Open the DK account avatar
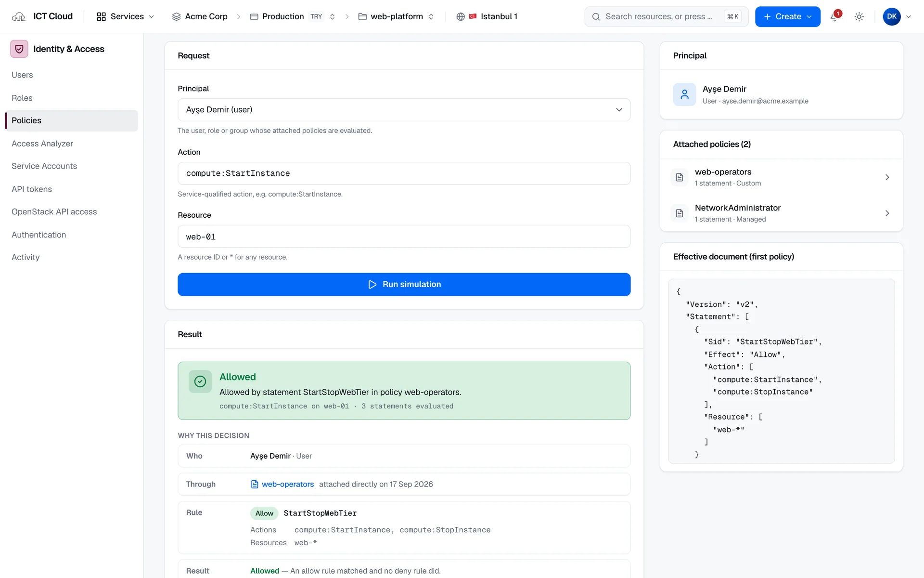The width and height of the screenshot is (924, 578). 892,17
